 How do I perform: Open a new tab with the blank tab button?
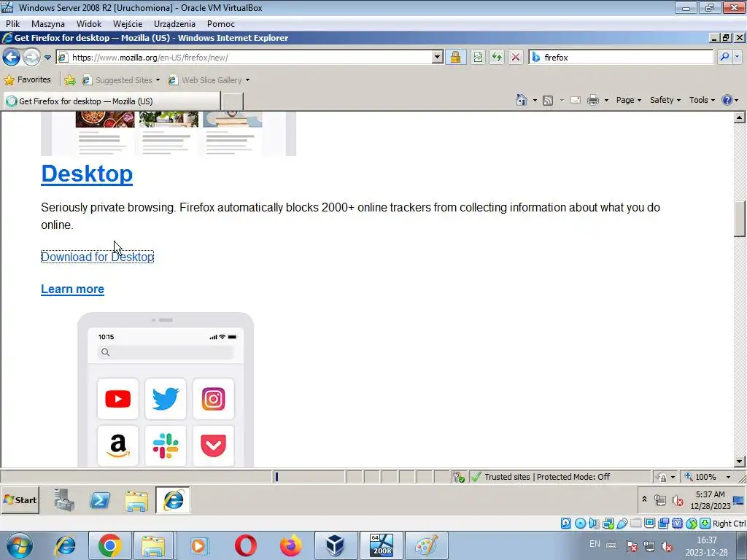click(233, 101)
